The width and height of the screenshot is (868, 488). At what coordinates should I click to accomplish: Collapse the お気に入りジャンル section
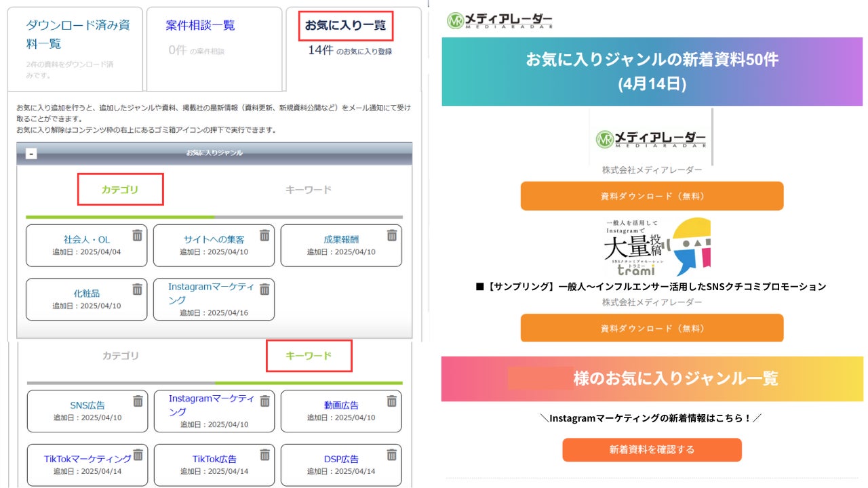click(x=31, y=153)
